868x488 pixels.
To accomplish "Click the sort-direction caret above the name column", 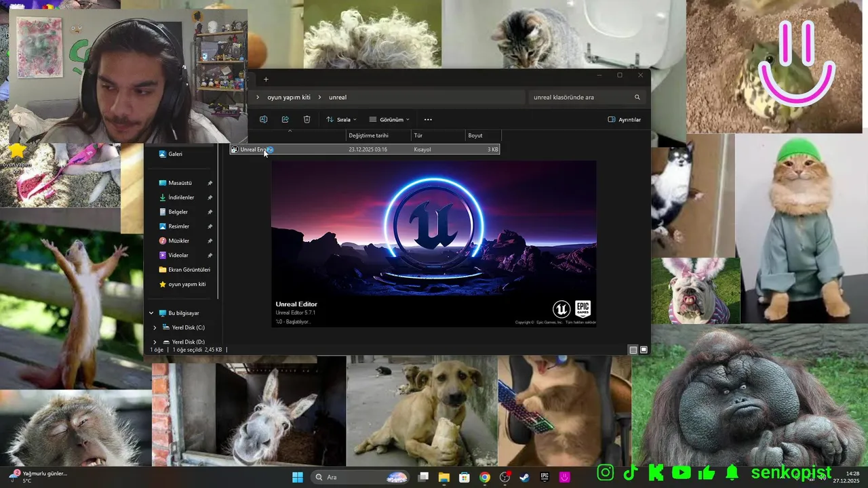I will click(290, 131).
